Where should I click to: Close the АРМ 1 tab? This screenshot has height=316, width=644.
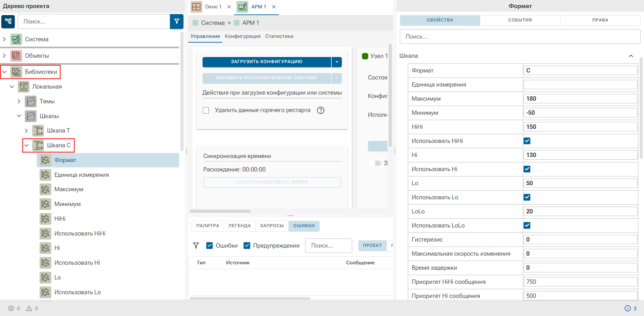(274, 7)
